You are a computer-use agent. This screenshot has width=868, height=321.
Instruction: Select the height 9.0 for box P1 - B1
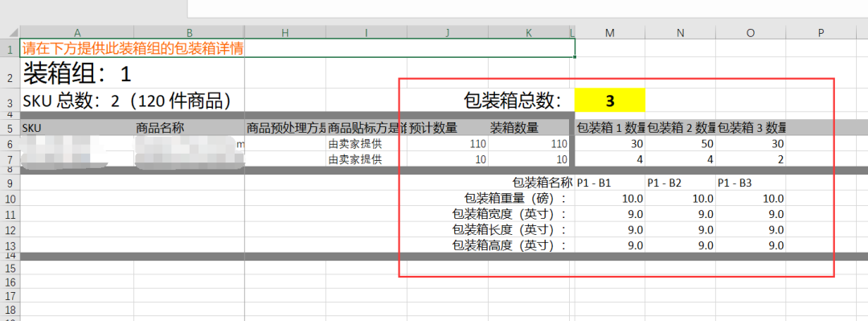[636, 245]
